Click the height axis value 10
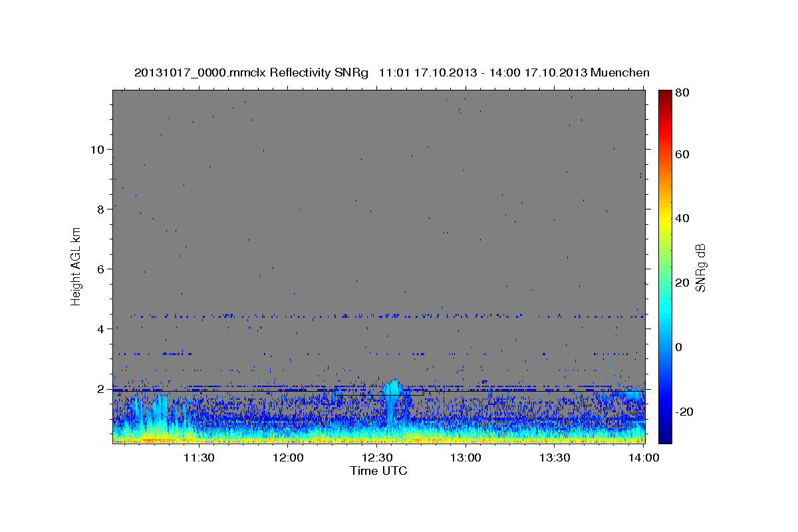Image resolution: width=798 pixels, height=532 pixels. coord(96,149)
